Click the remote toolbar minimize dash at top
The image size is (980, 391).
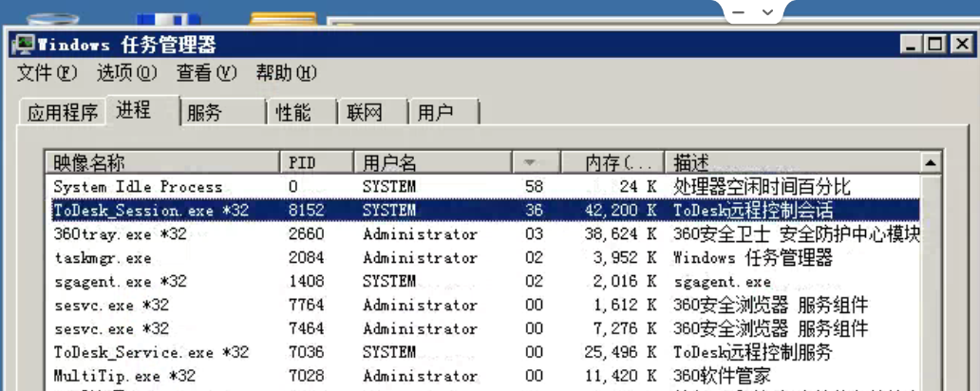click(738, 12)
